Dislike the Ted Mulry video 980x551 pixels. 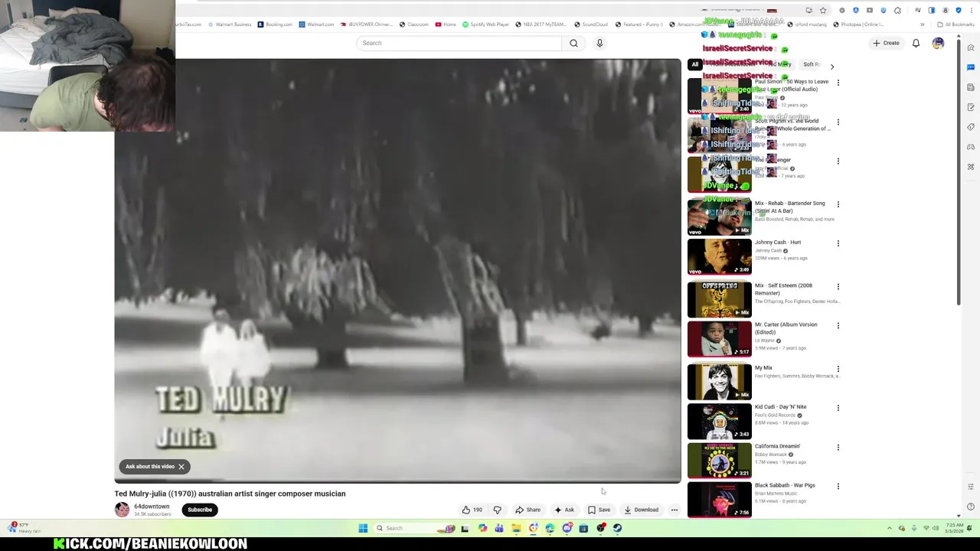tap(497, 510)
